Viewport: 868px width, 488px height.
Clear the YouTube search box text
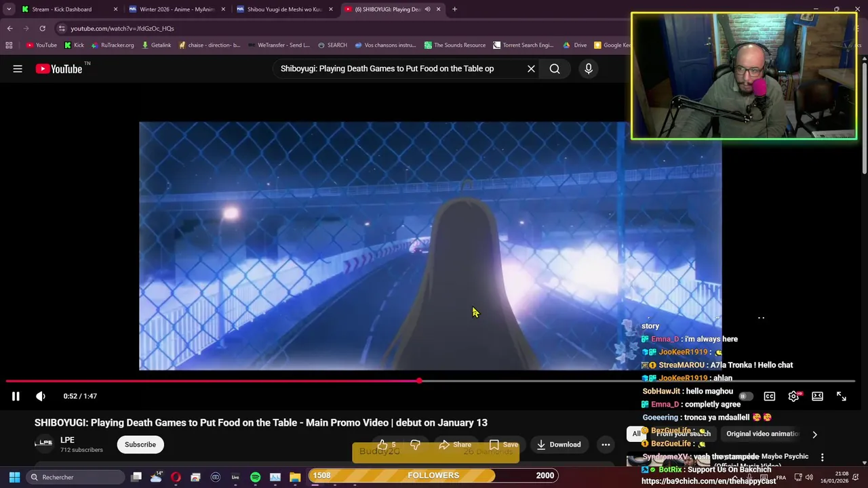click(531, 68)
